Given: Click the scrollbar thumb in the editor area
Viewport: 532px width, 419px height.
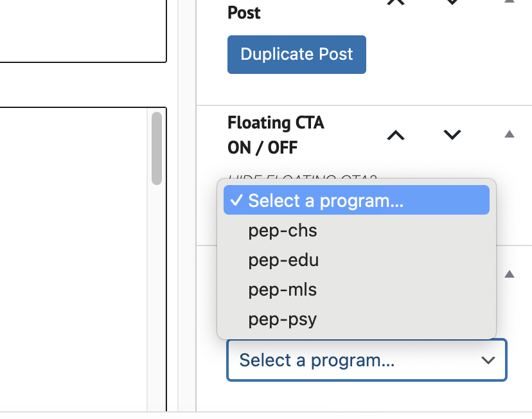Looking at the screenshot, I should point(156,148).
